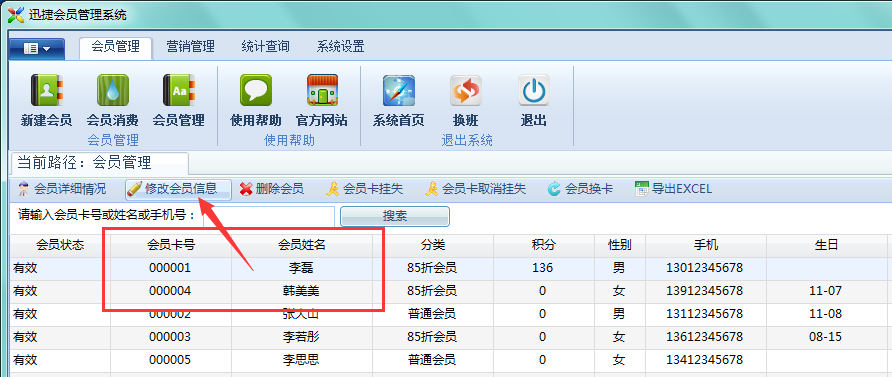The image size is (892, 377).
Task: Click phone number 13012345678
Action: 704,268
